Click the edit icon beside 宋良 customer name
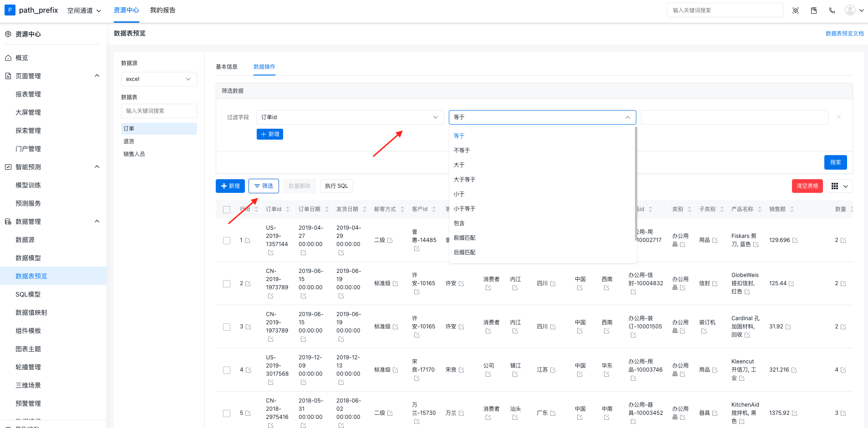This screenshot has width=868, height=428. click(x=461, y=370)
